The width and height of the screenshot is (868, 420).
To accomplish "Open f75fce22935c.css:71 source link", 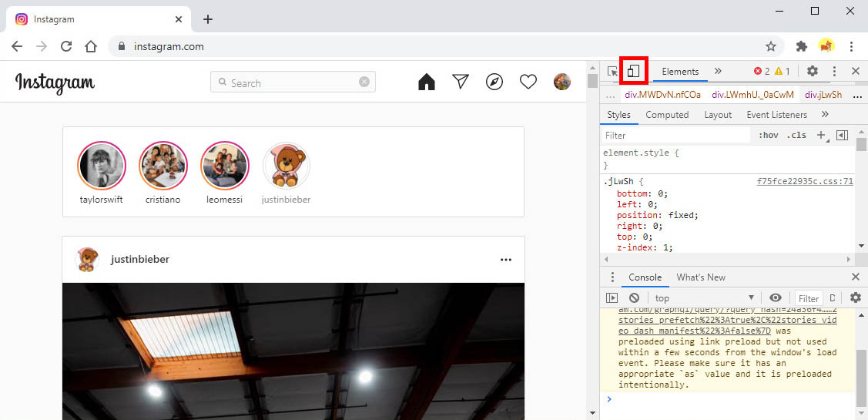I will point(805,181).
